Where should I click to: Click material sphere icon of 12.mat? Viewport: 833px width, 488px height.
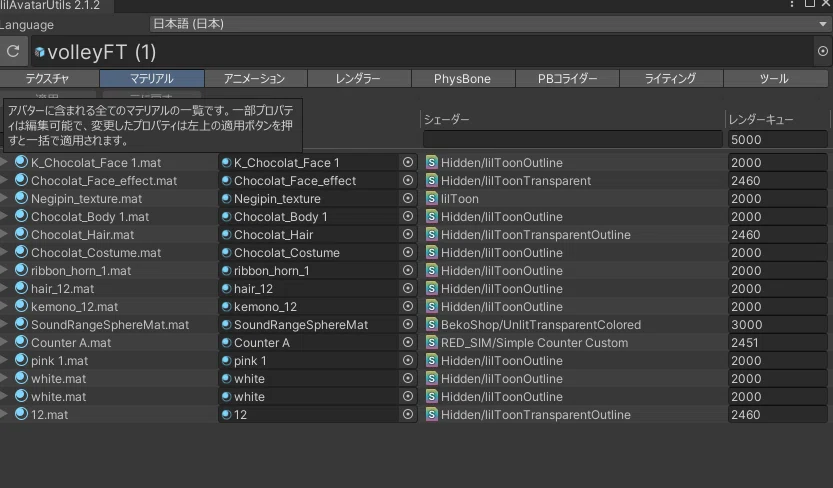pos(21,414)
